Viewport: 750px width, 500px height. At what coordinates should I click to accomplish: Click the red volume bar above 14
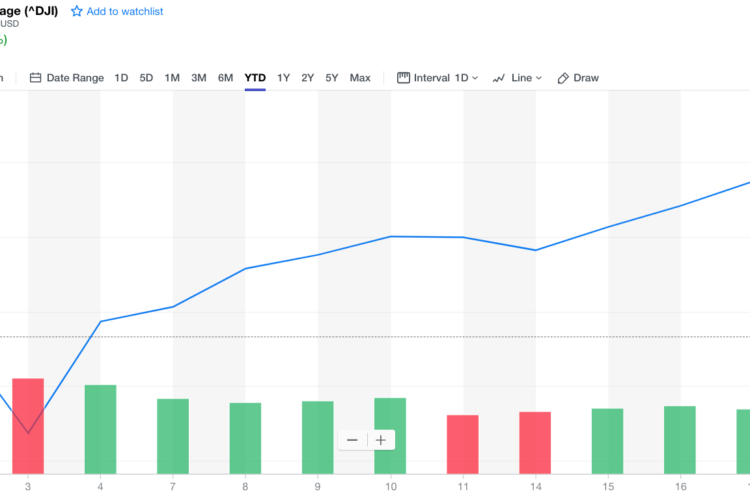point(535,442)
